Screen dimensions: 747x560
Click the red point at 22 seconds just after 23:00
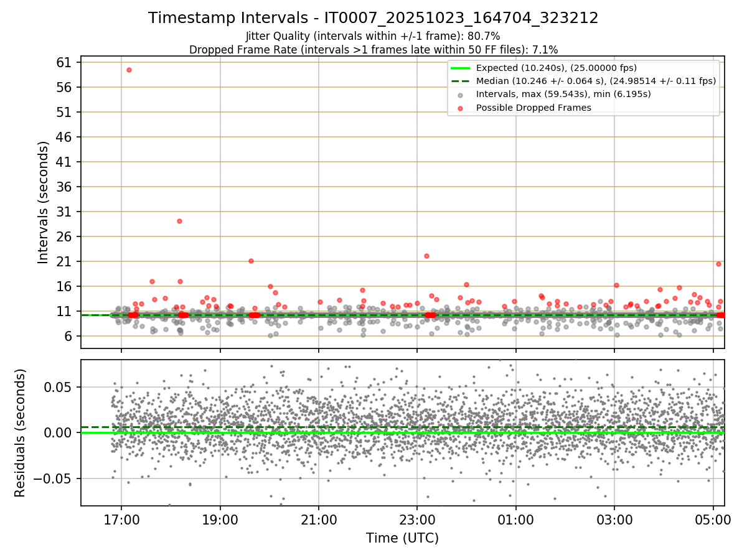[426, 256]
